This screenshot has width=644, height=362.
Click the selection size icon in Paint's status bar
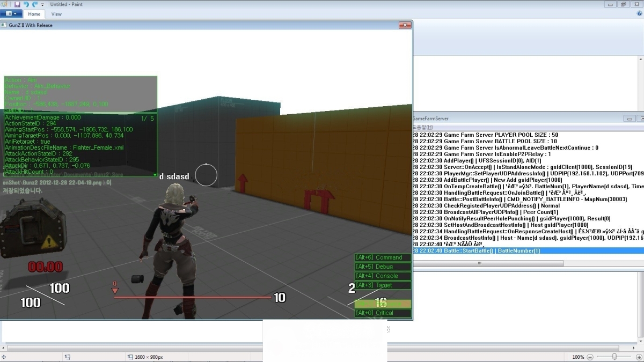coord(68,357)
